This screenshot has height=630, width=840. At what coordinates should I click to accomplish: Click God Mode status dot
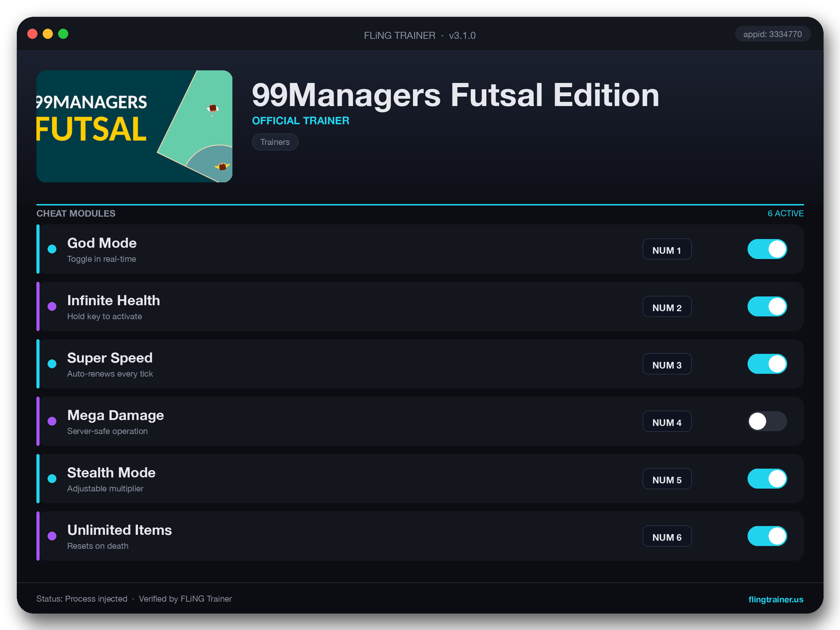click(52, 249)
